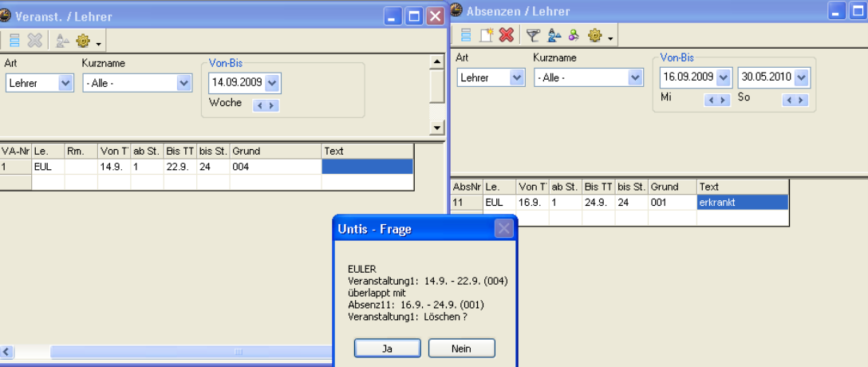The height and width of the screenshot is (367, 868).
Task: Click the blue rows icon in Veranst. toolbar
Action: pos(14,41)
